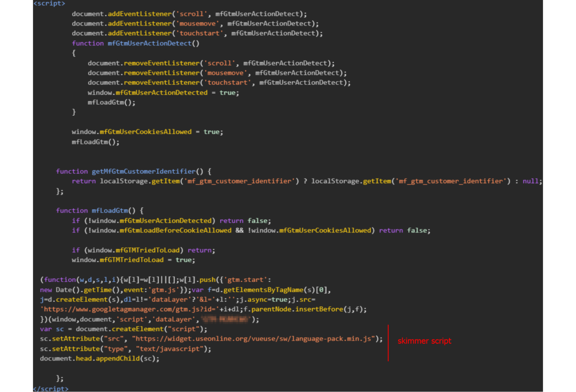
Task: Click 'window.mfGtmUserActionDetected = true;' line
Action: click(163, 92)
